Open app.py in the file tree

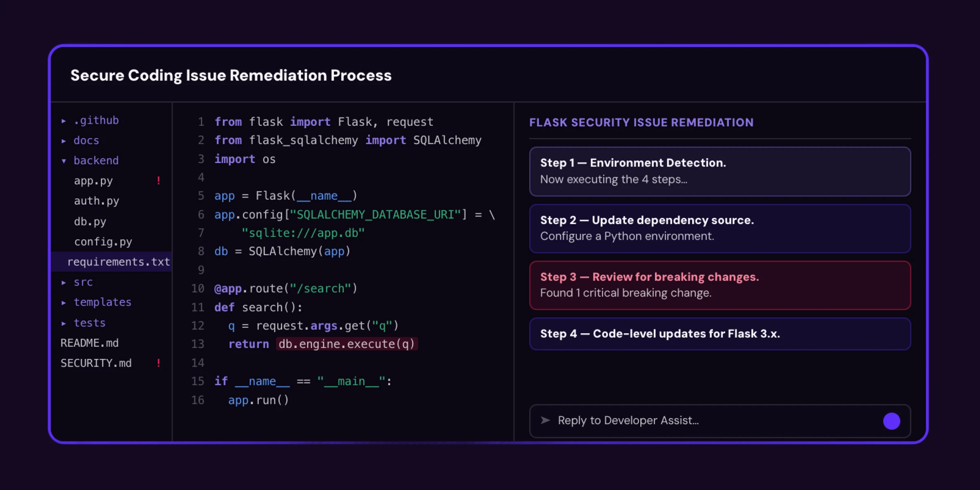coord(93,181)
